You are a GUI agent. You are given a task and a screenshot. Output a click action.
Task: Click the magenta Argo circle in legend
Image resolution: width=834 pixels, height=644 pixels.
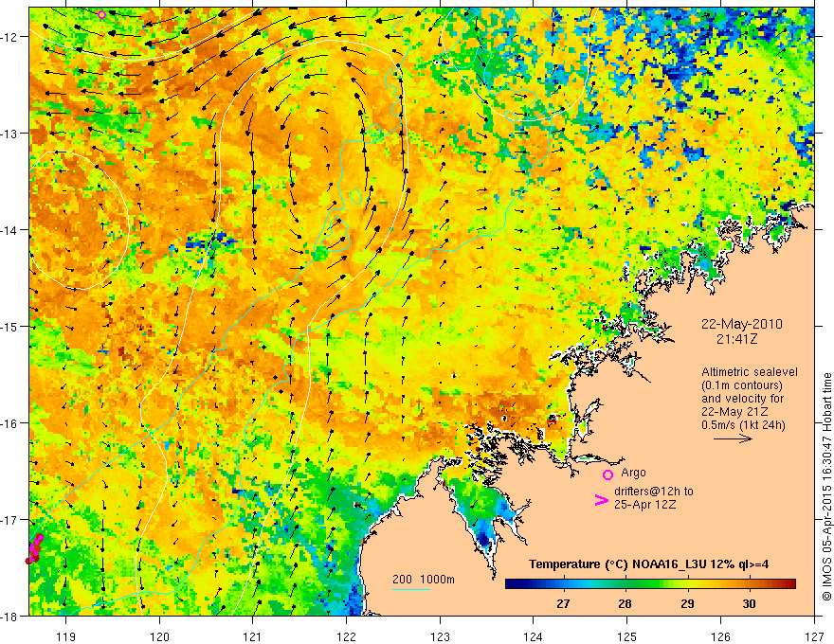tap(607, 474)
